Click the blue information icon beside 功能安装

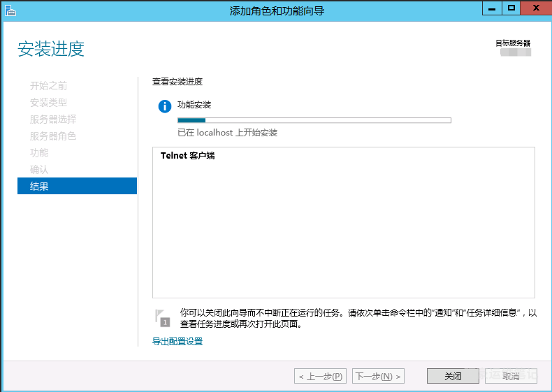pyautogui.click(x=164, y=106)
